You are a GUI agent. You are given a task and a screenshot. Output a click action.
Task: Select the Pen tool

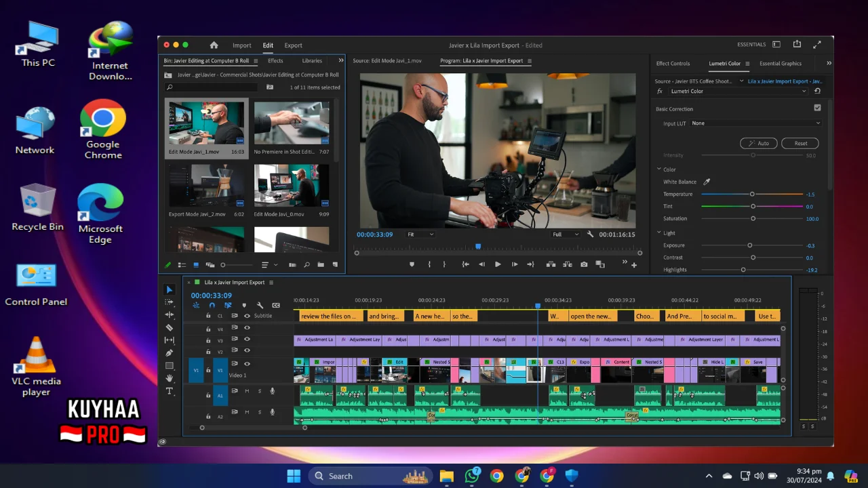[x=170, y=353]
